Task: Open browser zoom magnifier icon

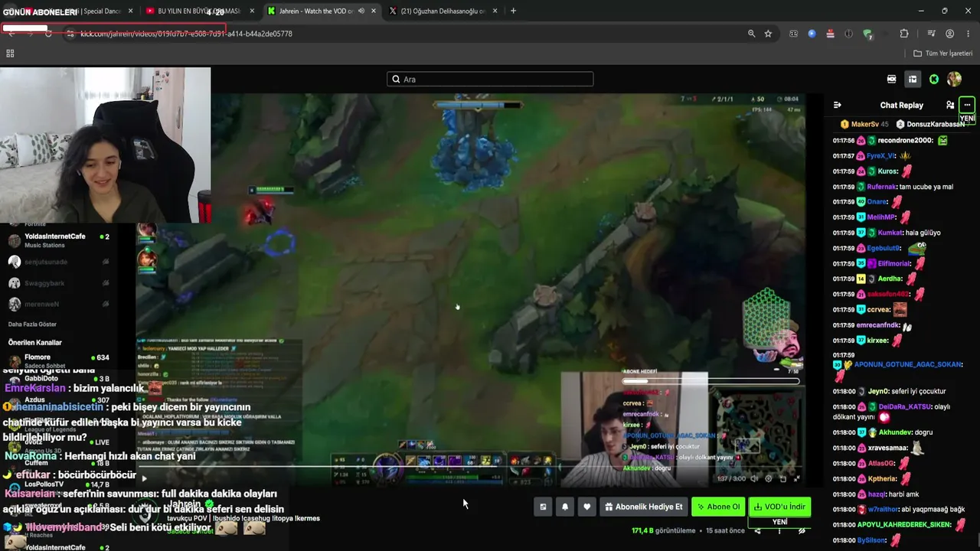Action: pos(751,34)
